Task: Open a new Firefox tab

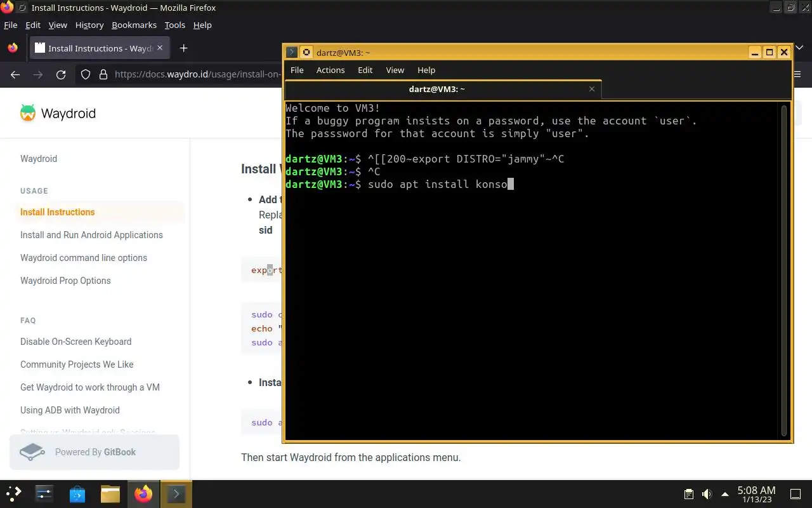Action: tap(183, 48)
